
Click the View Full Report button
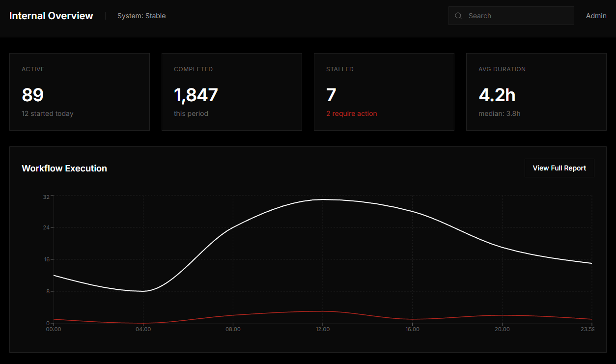[x=559, y=168]
